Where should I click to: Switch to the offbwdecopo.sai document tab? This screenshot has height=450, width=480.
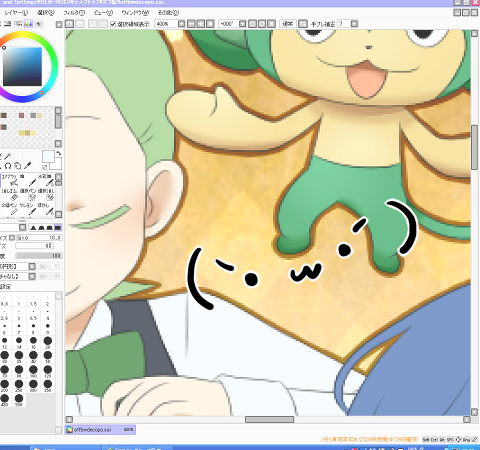coord(100,430)
